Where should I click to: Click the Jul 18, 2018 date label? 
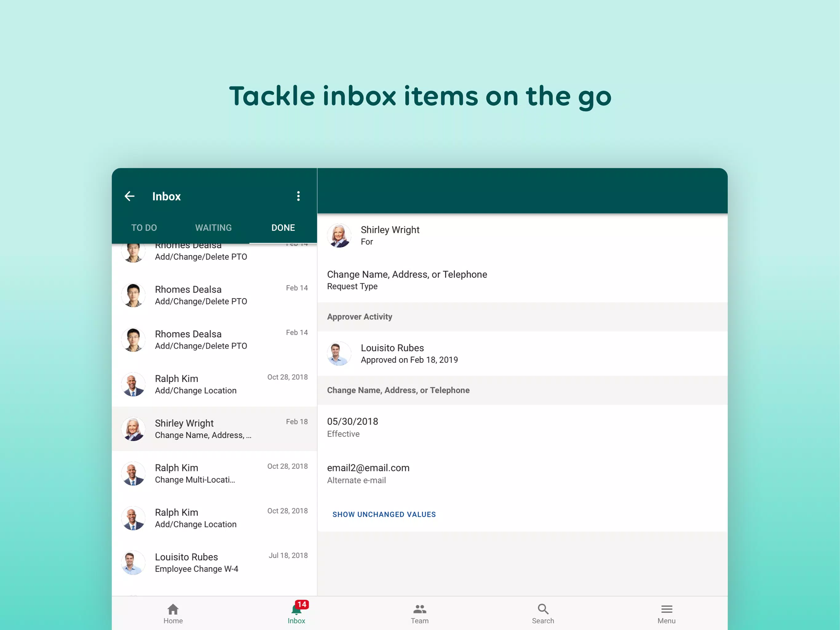288,556
